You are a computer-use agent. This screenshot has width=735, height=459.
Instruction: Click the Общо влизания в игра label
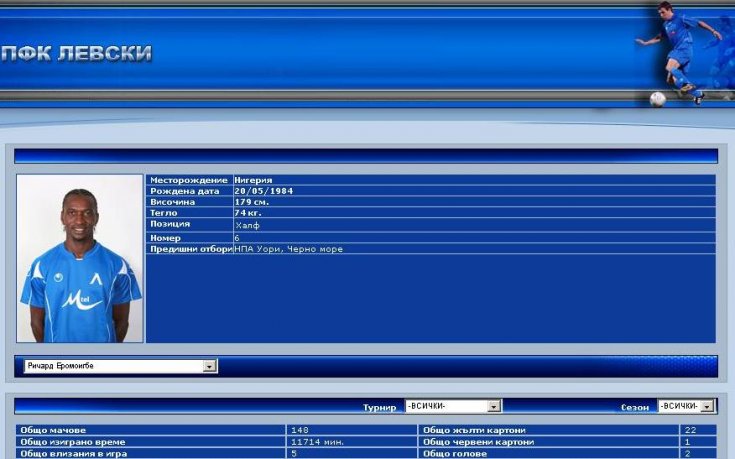tap(74, 454)
